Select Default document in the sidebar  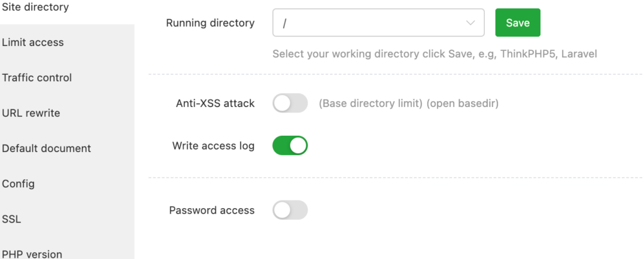point(67,148)
